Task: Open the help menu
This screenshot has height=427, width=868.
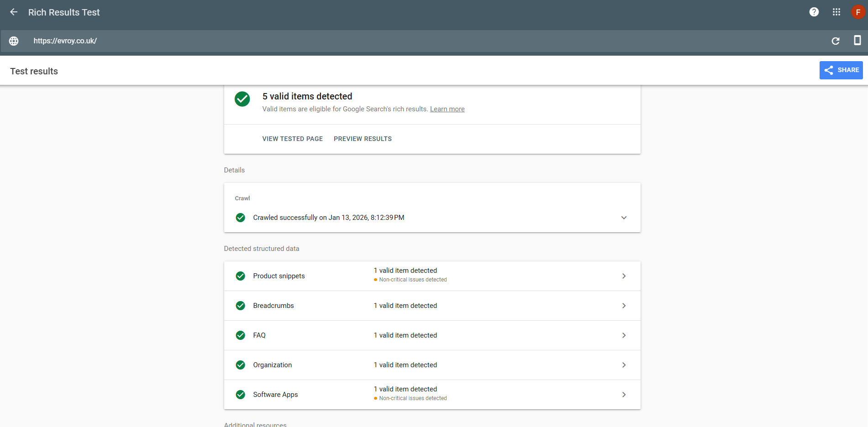Action: 814,12
